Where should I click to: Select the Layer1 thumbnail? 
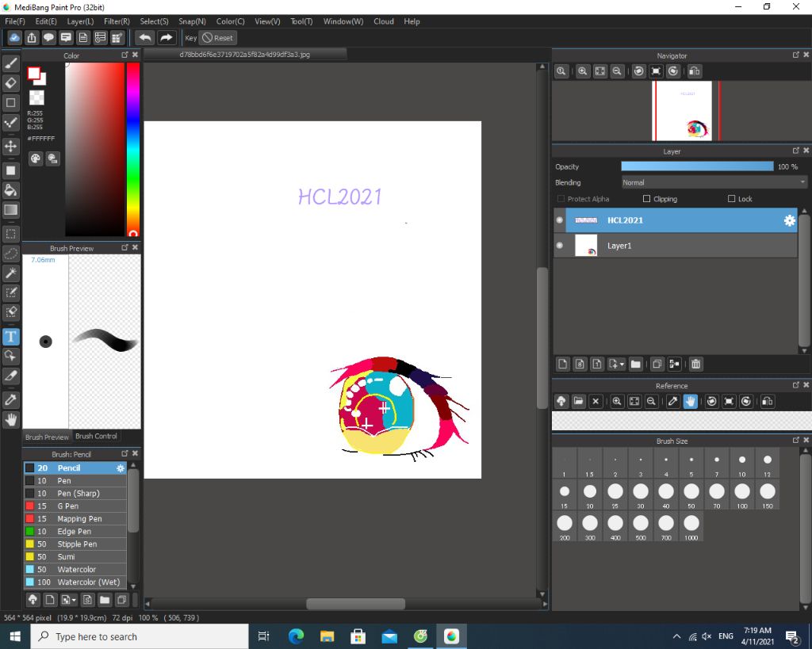tap(586, 246)
